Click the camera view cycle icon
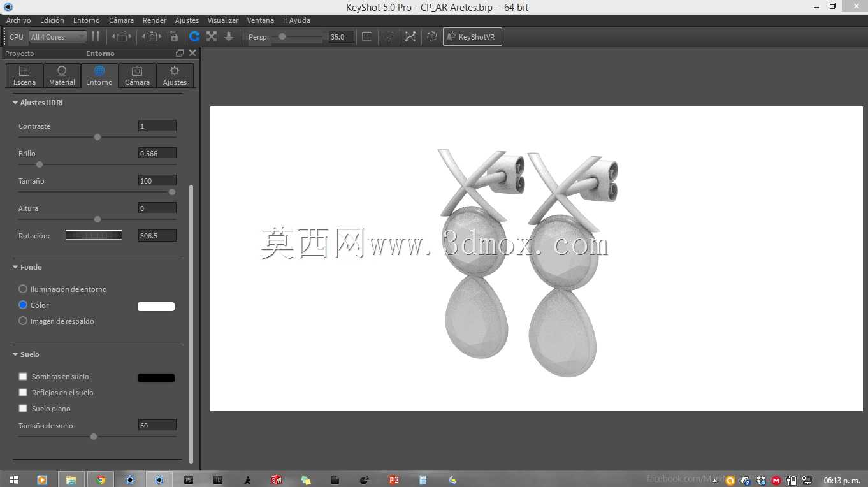The image size is (868, 487). tap(151, 36)
